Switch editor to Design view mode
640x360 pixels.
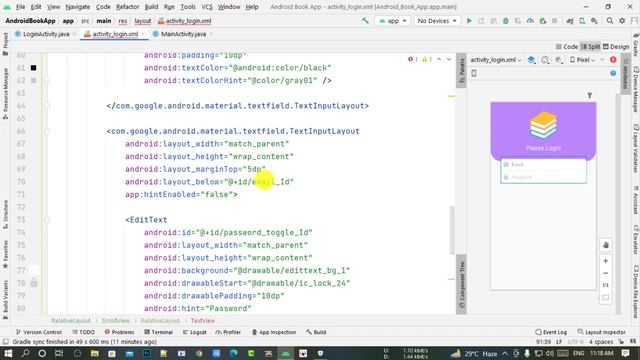[x=616, y=47]
